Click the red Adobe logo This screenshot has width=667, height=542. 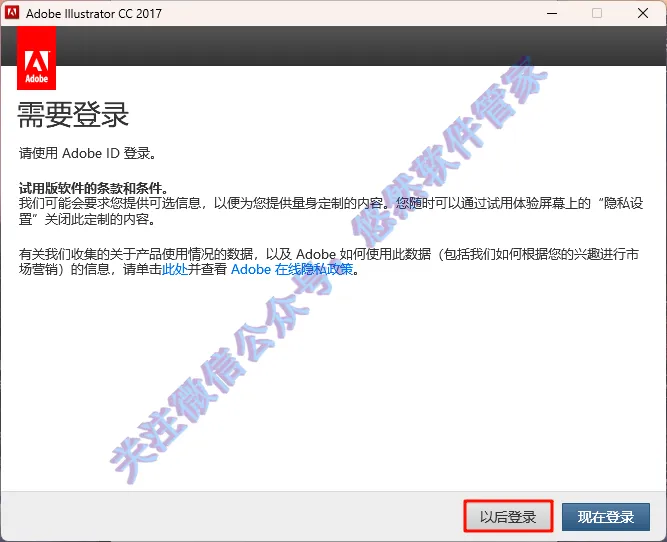[37, 58]
